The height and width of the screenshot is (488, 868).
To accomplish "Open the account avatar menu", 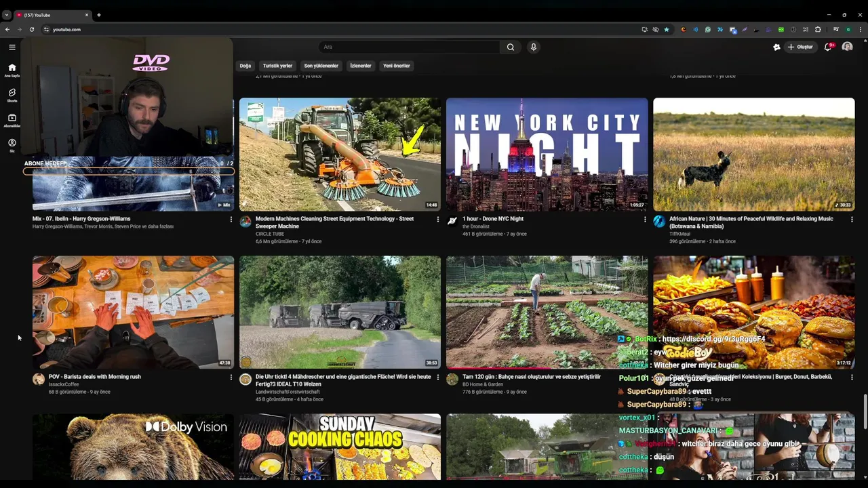I will coord(847,47).
